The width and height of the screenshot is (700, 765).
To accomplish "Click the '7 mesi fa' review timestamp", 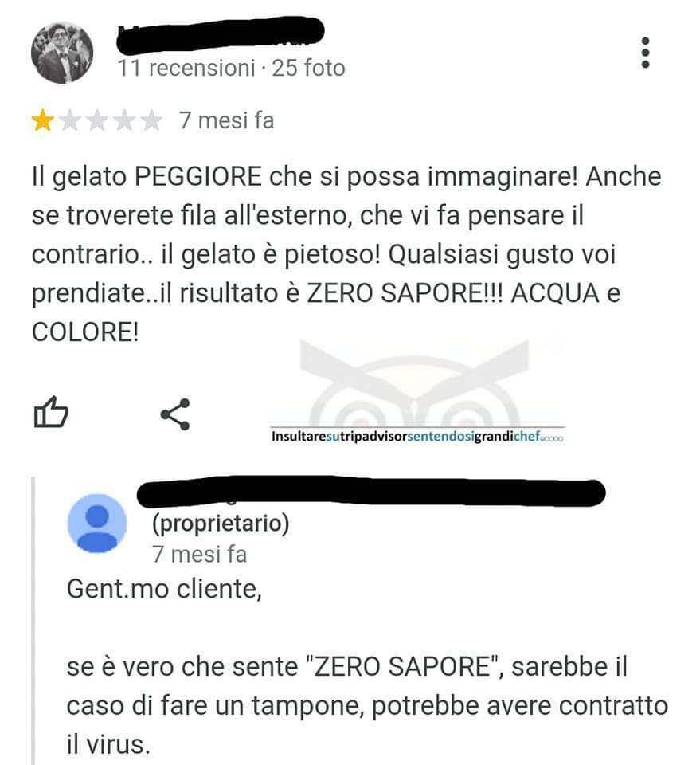I will click(227, 120).
